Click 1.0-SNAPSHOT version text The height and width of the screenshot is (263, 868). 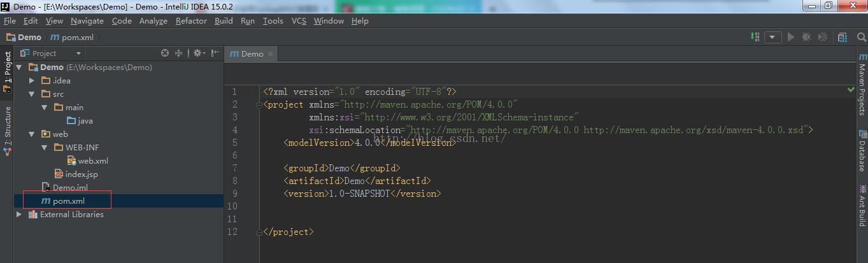tap(359, 194)
